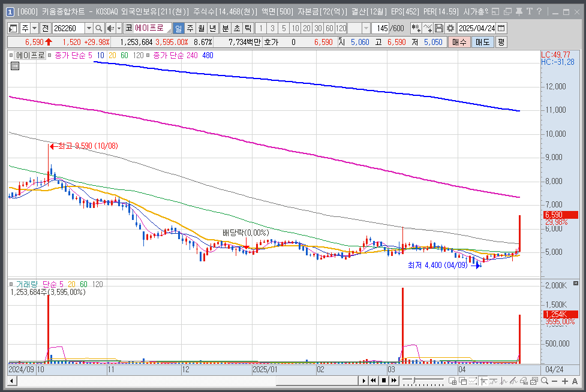This screenshot has width=586, height=392.
Task: Click the 매수 buy button
Action: coord(459,42)
